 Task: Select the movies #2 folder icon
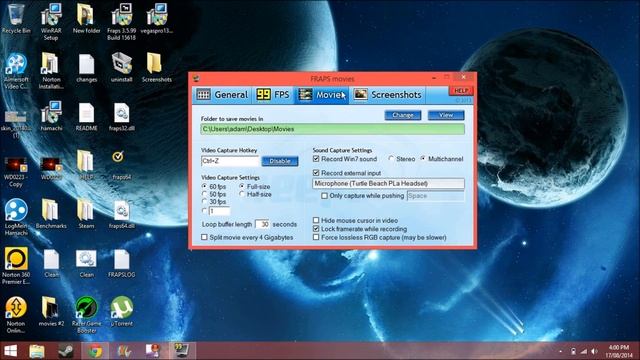click(x=51, y=312)
